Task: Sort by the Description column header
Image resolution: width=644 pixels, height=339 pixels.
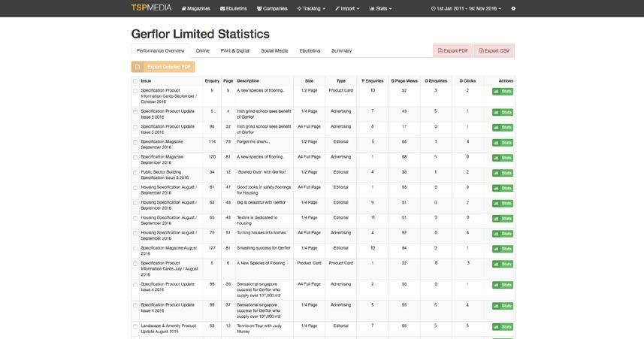Action: click(x=248, y=81)
